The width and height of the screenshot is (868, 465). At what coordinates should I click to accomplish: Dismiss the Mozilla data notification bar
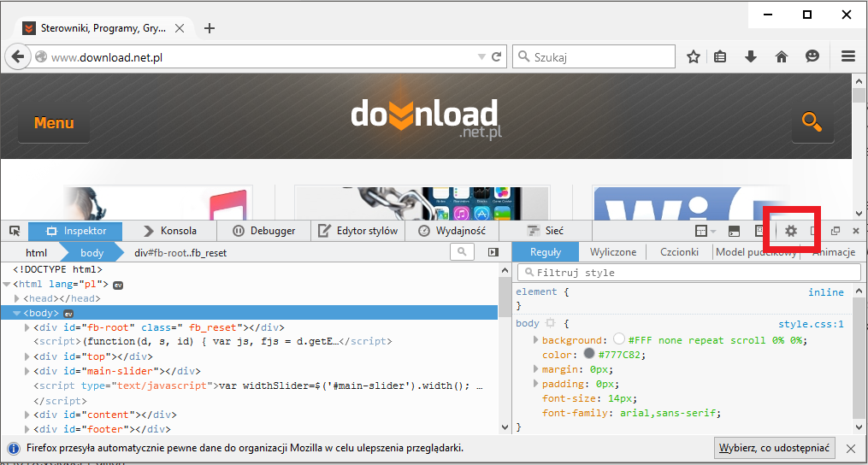852,448
